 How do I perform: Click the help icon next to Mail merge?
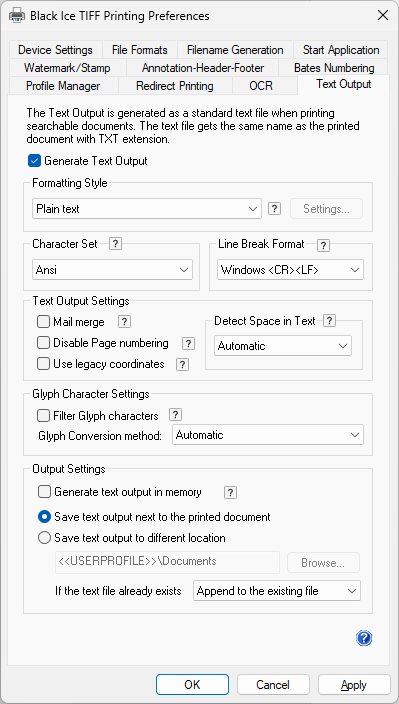(124, 322)
